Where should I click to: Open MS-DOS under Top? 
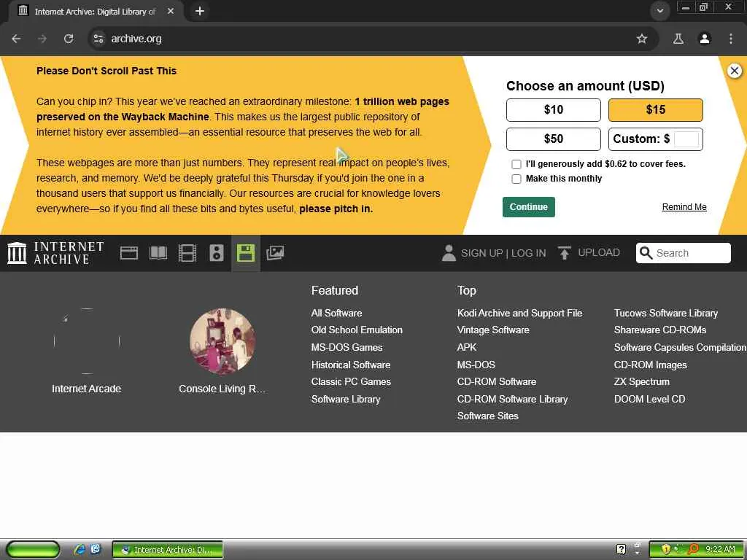476,365
